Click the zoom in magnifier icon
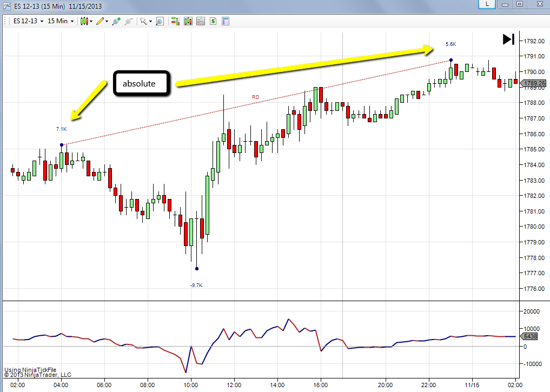The width and height of the screenshot is (550, 392). click(x=116, y=22)
